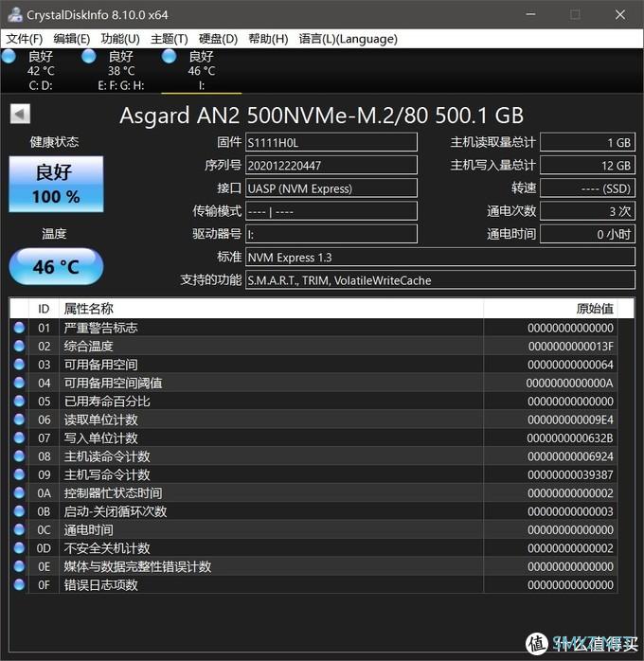Open the 硬盘(D) menu
The image size is (644, 661).
point(218,39)
